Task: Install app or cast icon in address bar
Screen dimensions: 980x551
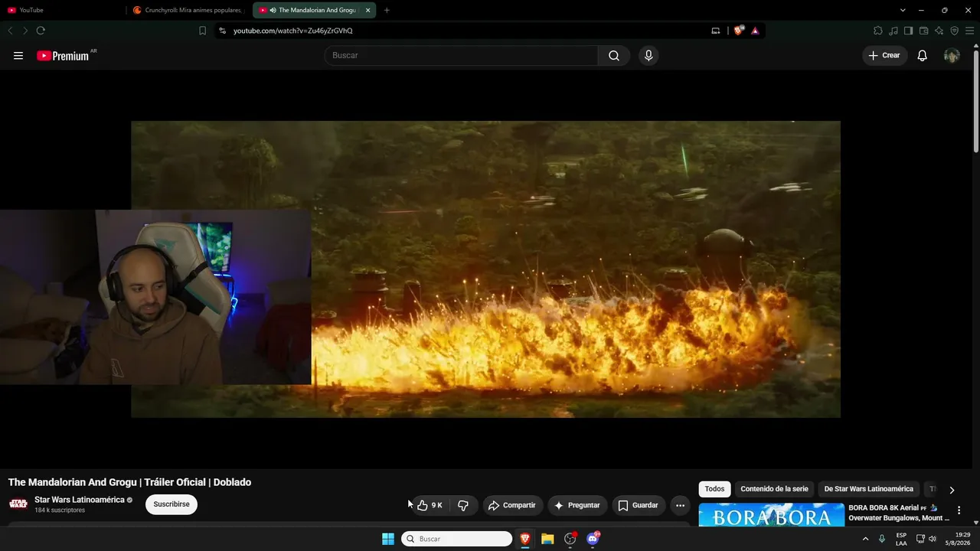Action: (x=716, y=31)
